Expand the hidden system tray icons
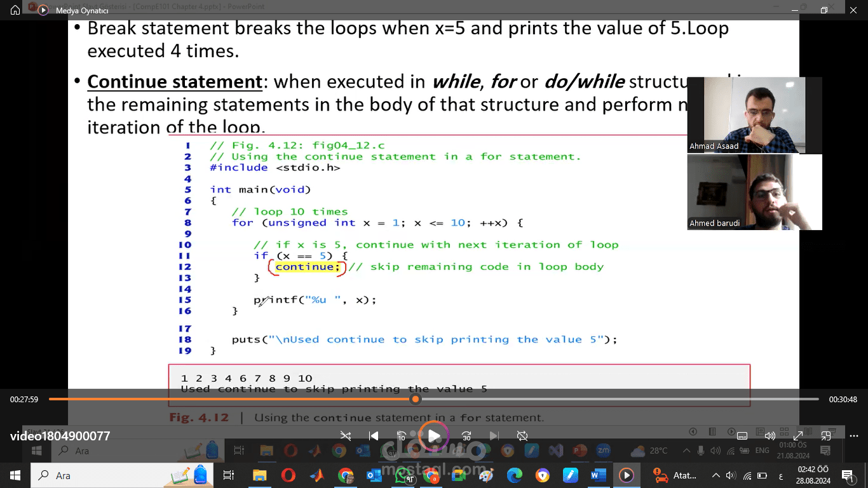The height and width of the screenshot is (488, 868). tap(716, 475)
